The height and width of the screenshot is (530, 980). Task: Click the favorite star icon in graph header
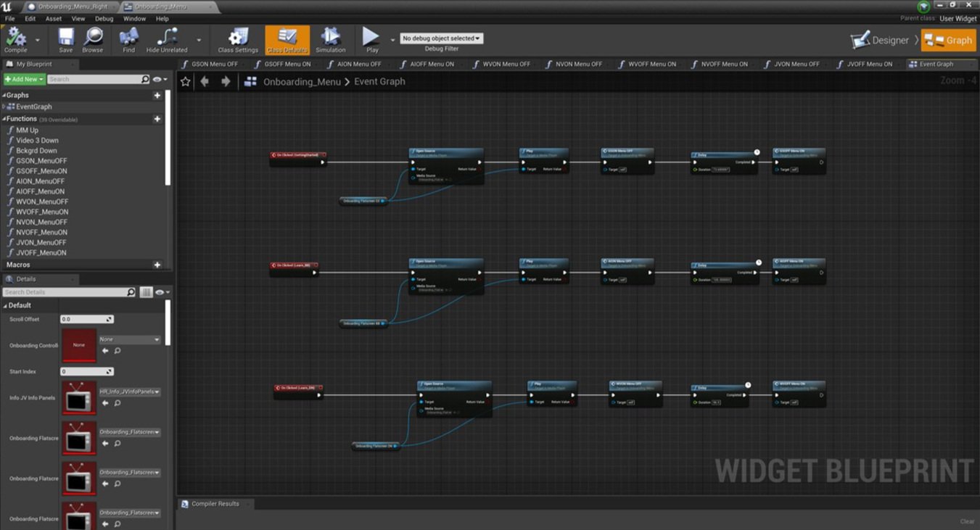(x=186, y=82)
